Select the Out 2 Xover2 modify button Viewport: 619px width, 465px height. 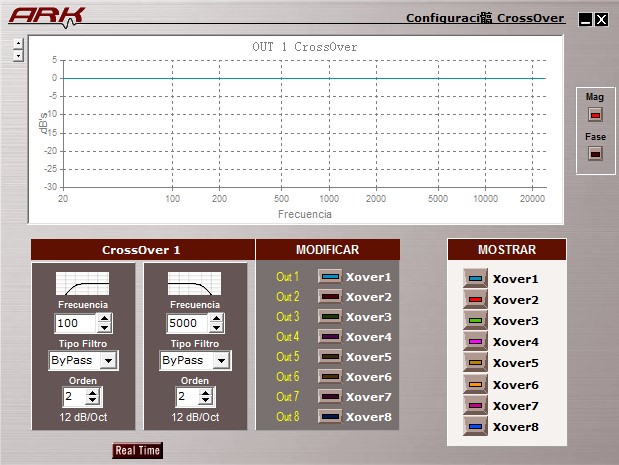[330, 296]
